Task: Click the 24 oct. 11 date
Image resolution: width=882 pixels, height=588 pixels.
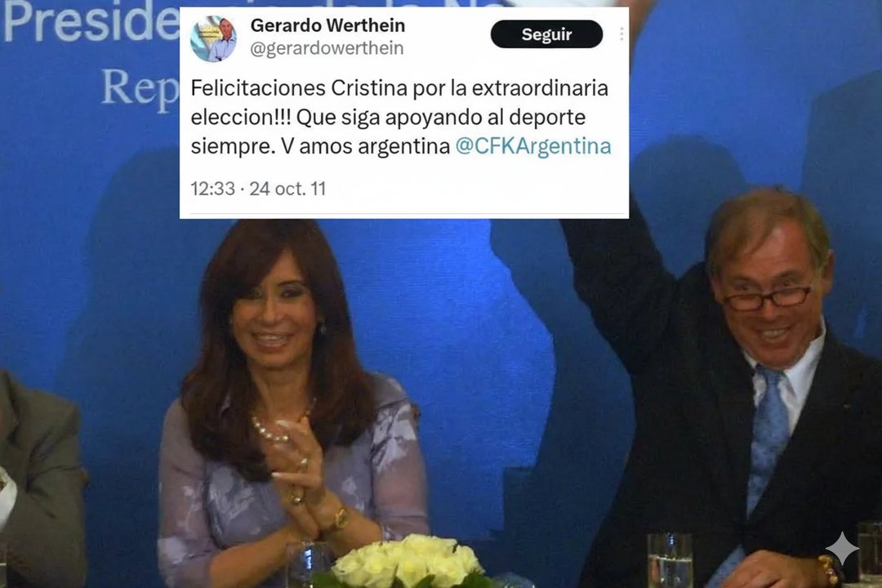Action: (x=287, y=189)
